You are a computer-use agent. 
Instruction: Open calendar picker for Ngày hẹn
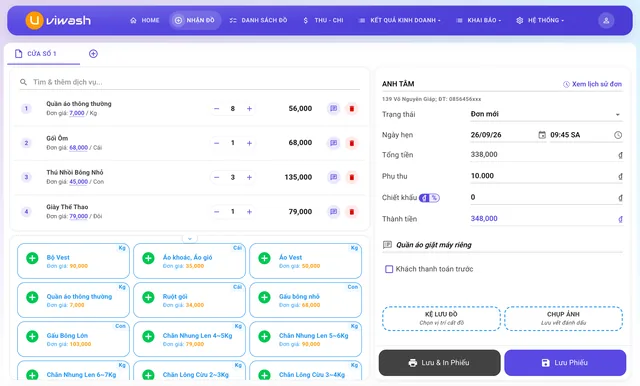click(x=542, y=135)
